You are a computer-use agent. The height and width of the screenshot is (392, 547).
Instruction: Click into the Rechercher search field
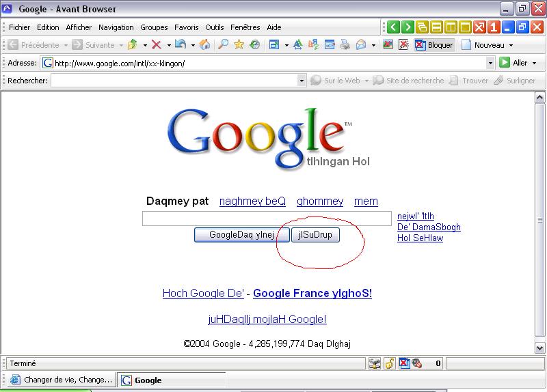174,81
